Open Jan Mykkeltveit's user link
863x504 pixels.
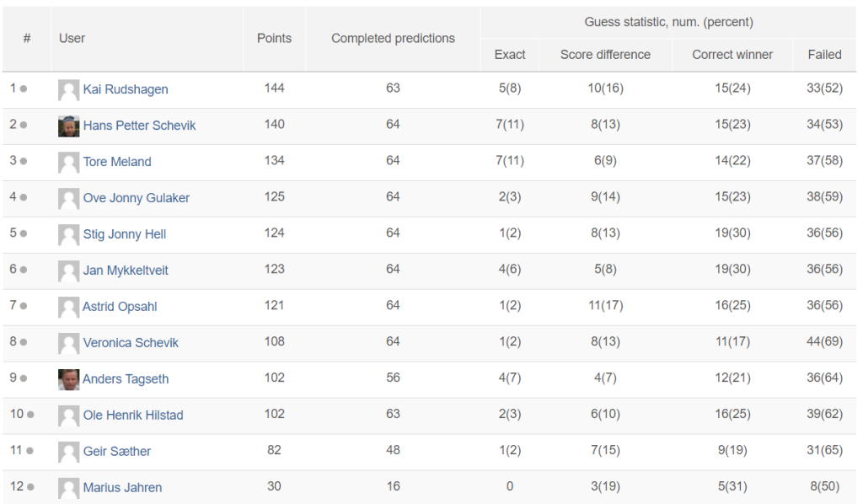click(126, 271)
